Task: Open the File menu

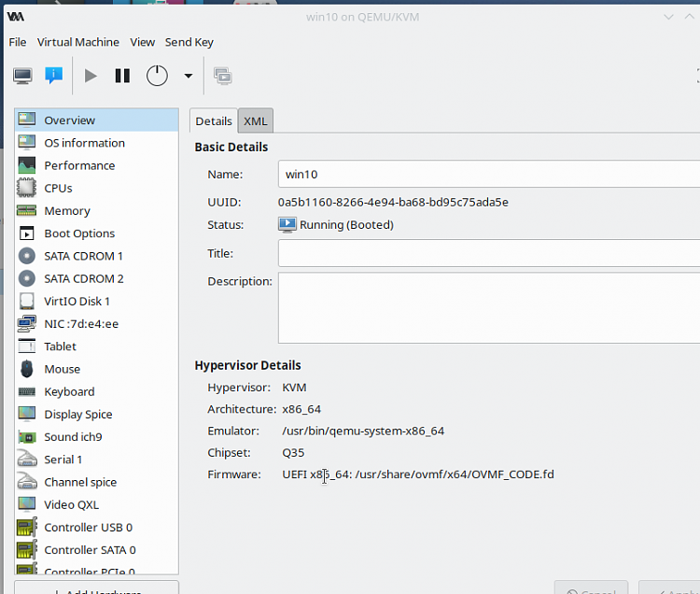Action: [18, 42]
